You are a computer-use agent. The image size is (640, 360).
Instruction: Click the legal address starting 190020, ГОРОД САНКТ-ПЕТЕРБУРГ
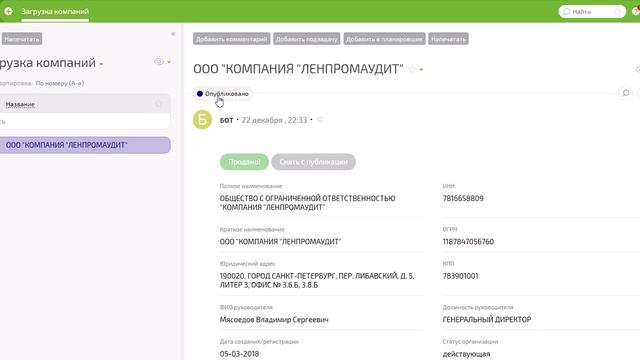[317, 280]
